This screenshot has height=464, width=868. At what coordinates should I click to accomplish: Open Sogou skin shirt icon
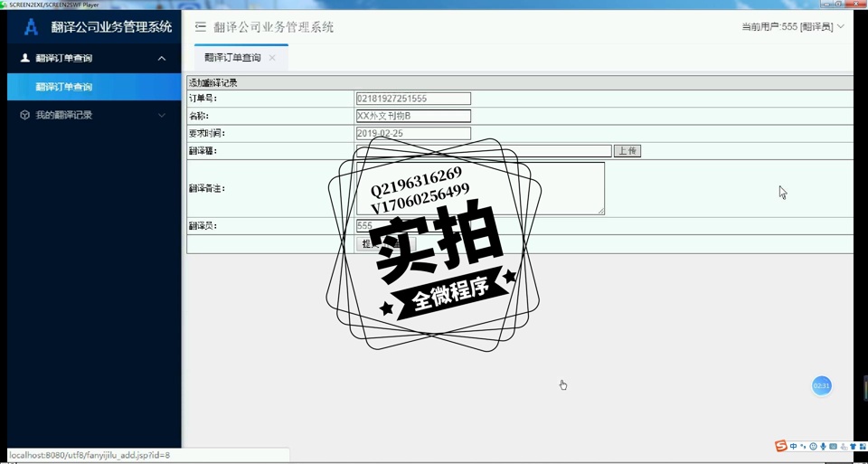[x=853, y=446]
